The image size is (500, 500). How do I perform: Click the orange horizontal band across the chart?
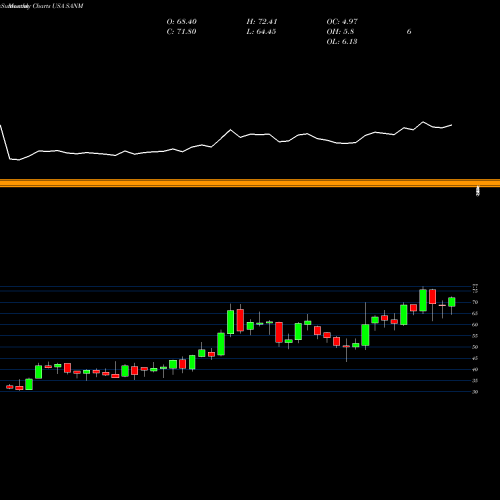tap(250, 183)
